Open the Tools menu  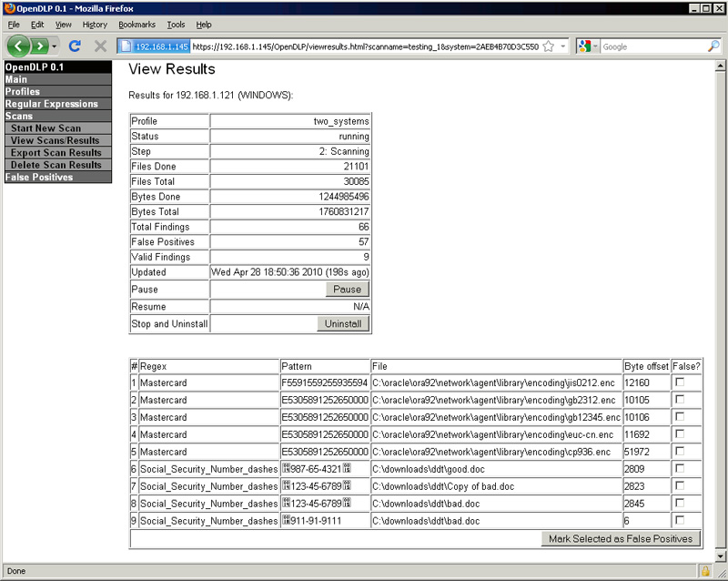(x=176, y=25)
